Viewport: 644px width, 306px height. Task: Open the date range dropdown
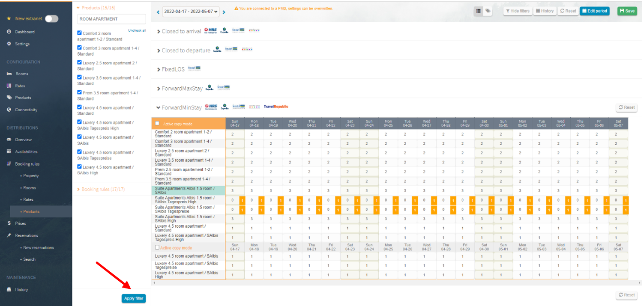pos(191,12)
